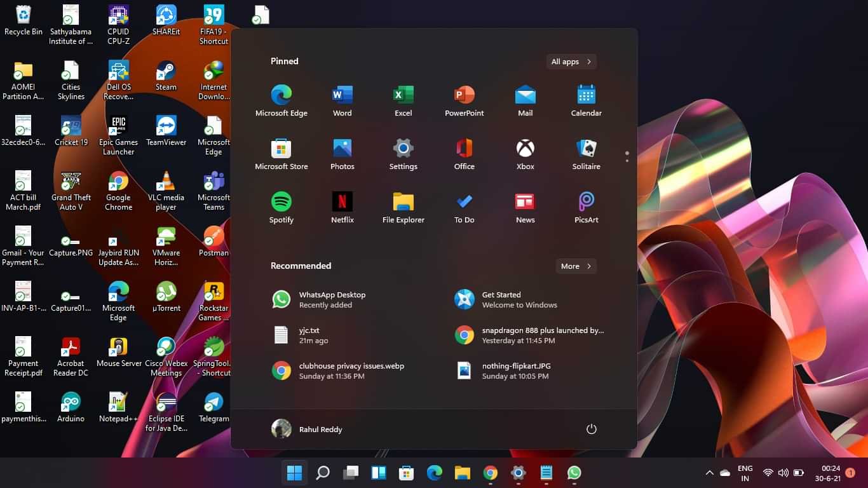Select the Arduino desktop shortcut
Image resolution: width=868 pixels, height=488 pixels.
click(71, 407)
